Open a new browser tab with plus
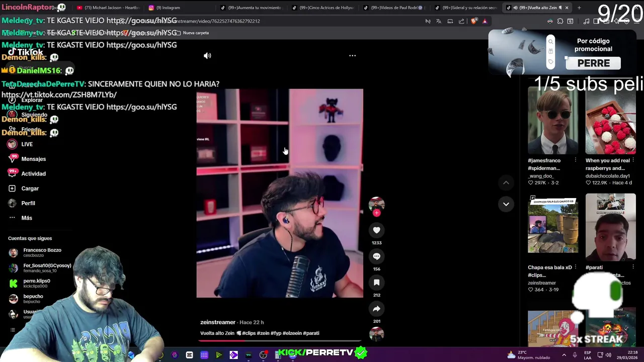Viewport: 644px width, 362px height. tap(579, 8)
